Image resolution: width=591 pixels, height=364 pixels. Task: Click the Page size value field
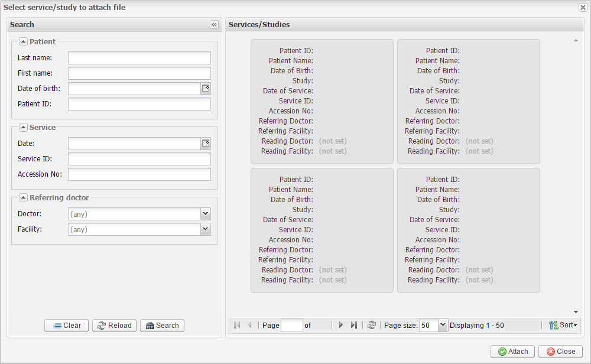(x=429, y=325)
